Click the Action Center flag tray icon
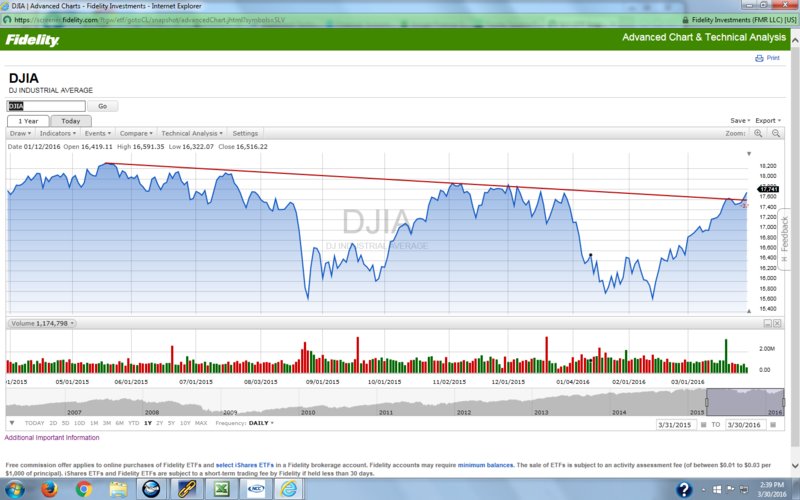Screen dimensions: 800x500 pyautogui.click(x=730, y=490)
